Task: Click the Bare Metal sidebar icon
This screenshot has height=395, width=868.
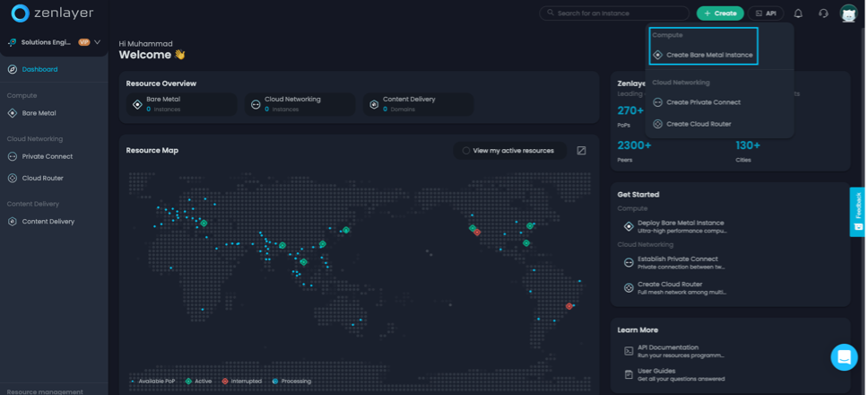Action: [x=13, y=113]
